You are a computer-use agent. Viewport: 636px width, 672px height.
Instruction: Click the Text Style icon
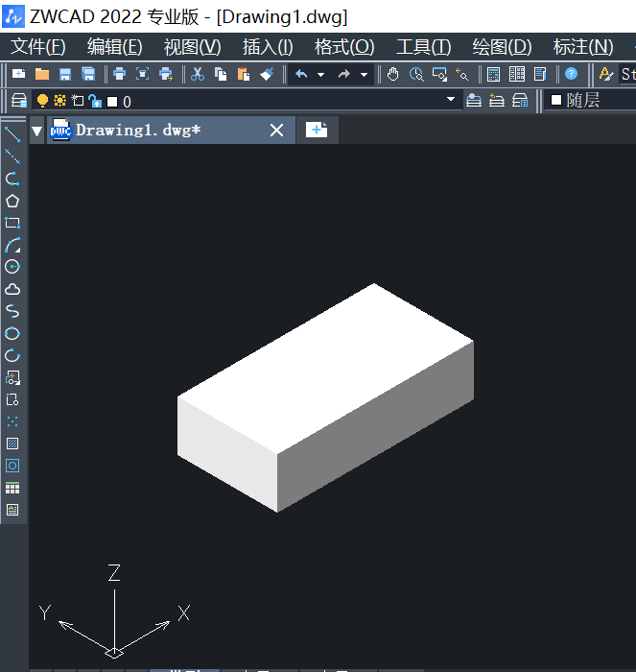click(605, 74)
